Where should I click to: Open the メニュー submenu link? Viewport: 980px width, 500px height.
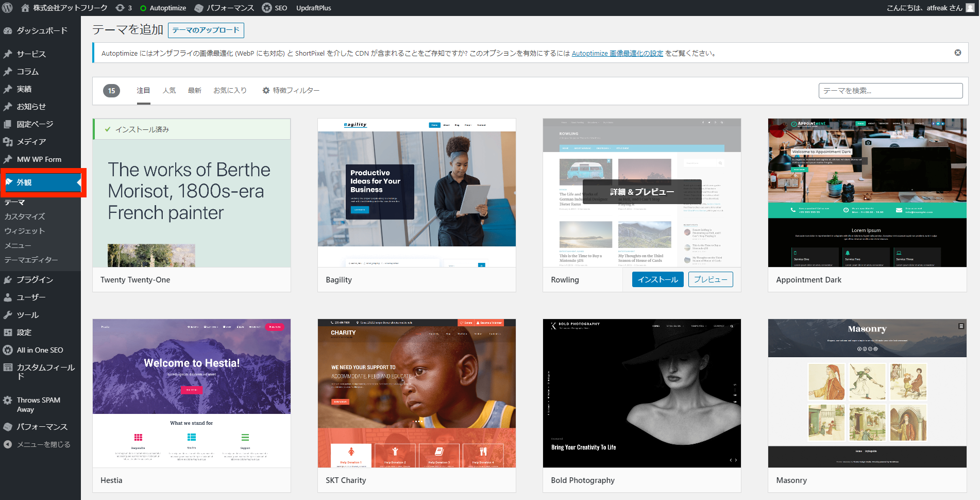pos(18,245)
